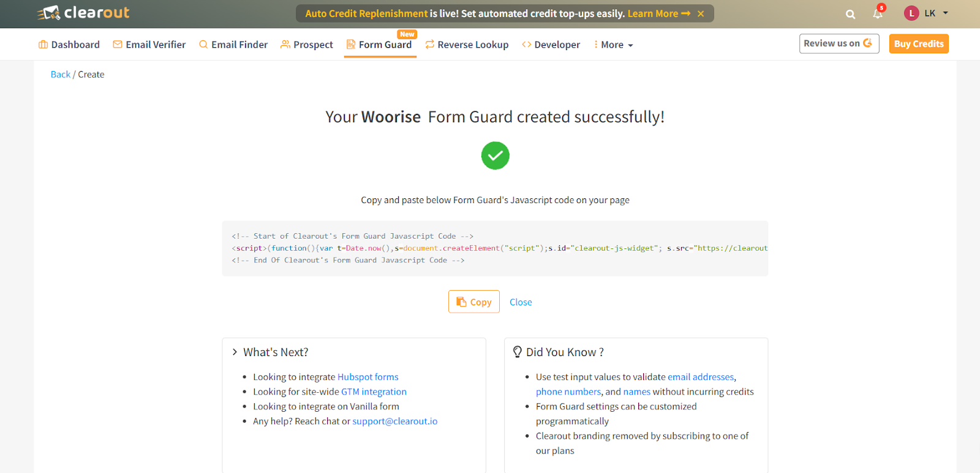Expand the What's Next? section
980x473 pixels.
[x=235, y=352]
